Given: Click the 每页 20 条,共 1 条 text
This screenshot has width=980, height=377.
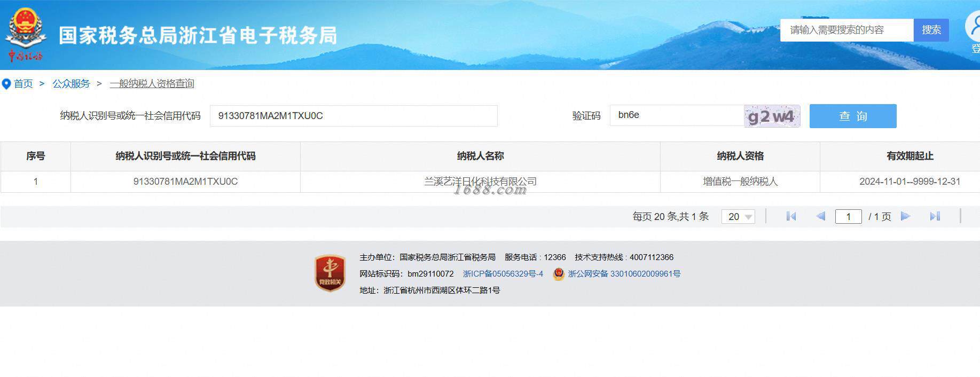Looking at the screenshot, I should coord(671,216).
